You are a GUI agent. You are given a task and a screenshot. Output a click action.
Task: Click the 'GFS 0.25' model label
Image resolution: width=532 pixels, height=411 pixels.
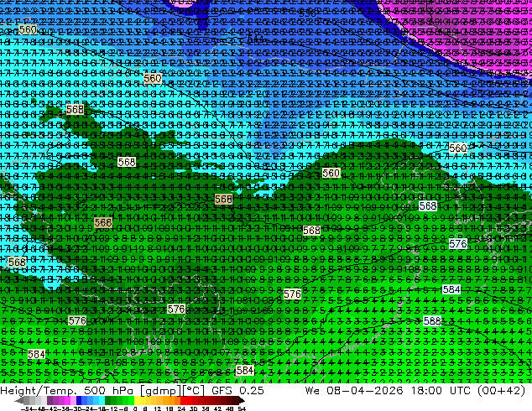tap(237, 391)
